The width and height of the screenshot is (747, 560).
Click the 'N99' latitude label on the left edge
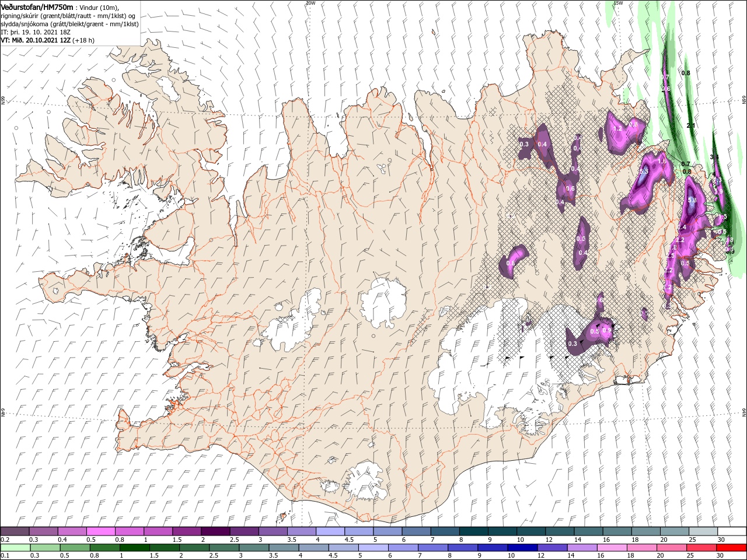[3, 100]
